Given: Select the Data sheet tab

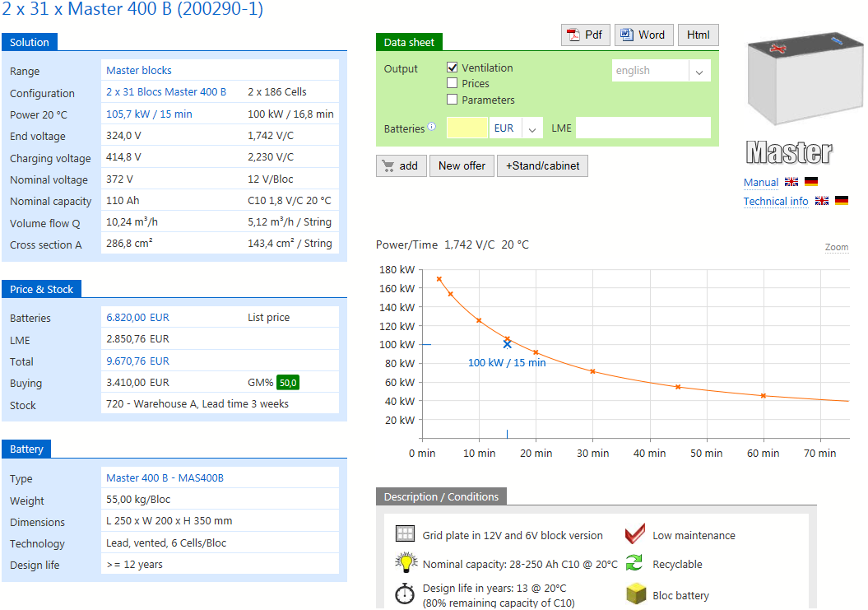Looking at the screenshot, I should tap(410, 42).
